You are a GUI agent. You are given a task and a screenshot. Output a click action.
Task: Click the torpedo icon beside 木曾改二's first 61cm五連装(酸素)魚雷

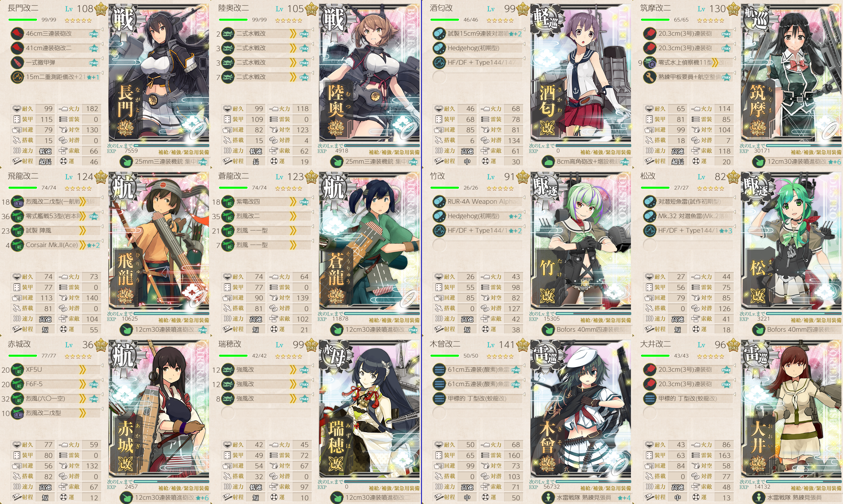[439, 370]
